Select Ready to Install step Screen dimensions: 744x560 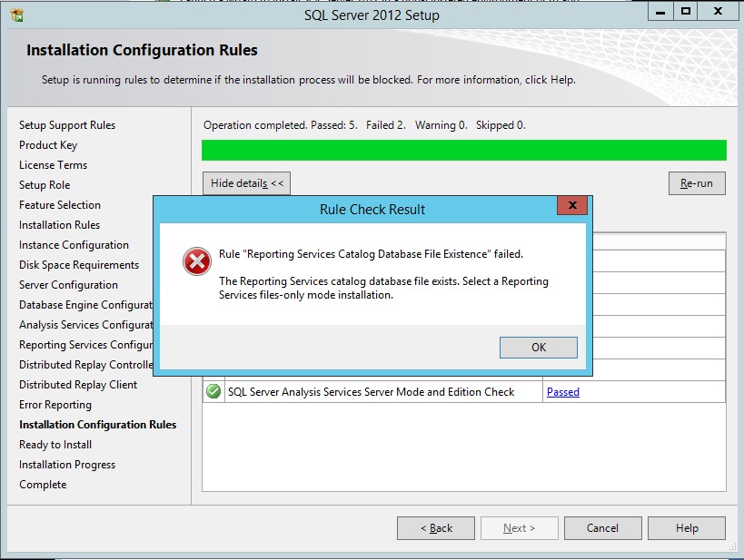pos(55,445)
